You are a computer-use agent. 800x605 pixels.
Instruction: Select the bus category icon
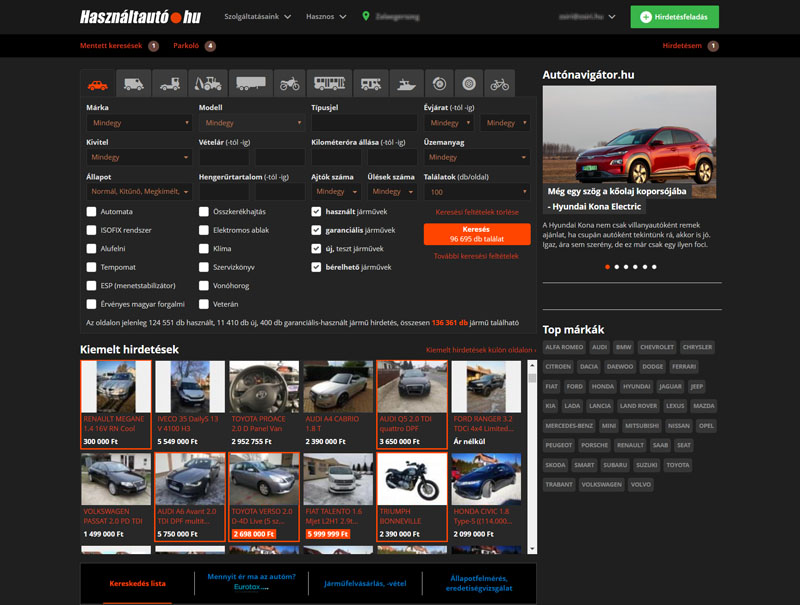click(329, 84)
